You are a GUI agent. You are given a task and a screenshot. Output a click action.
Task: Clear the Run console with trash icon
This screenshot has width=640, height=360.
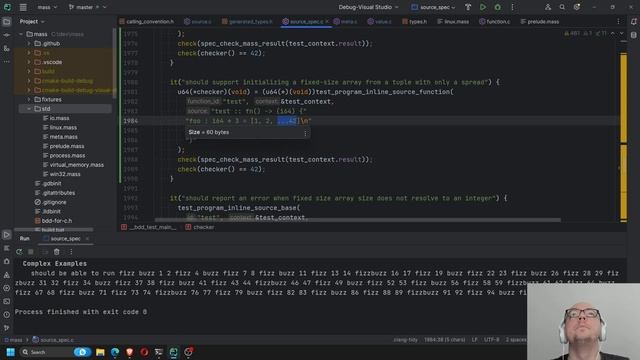(x=57, y=252)
